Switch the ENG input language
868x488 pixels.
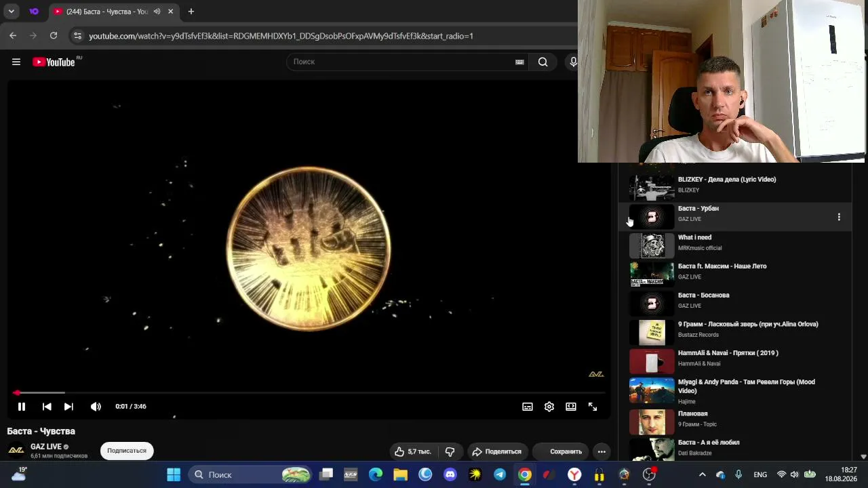(760, 475)
